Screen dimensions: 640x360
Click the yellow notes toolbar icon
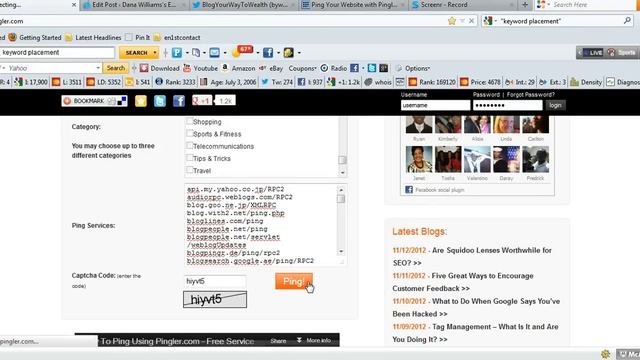[x=288, y=53]
